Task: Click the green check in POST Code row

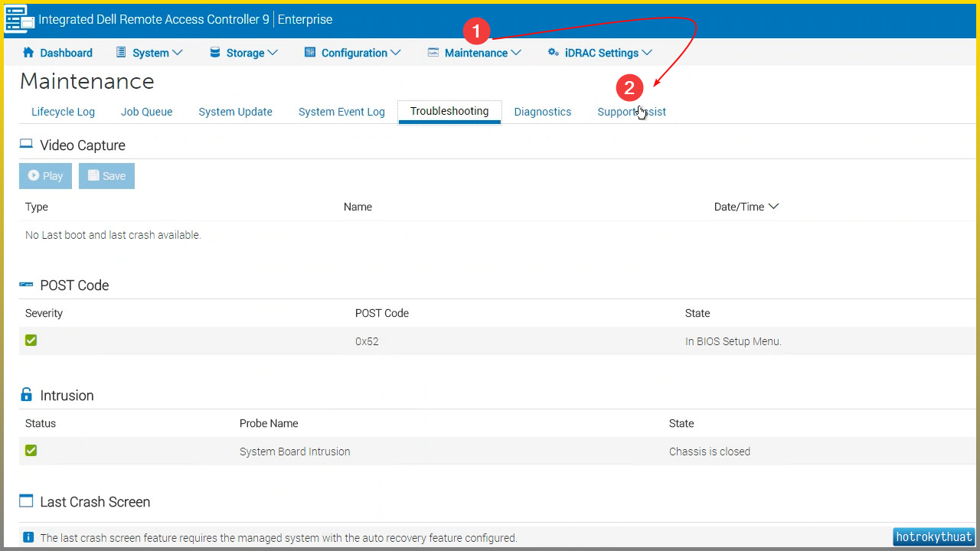Action: [x=31, y=341]
